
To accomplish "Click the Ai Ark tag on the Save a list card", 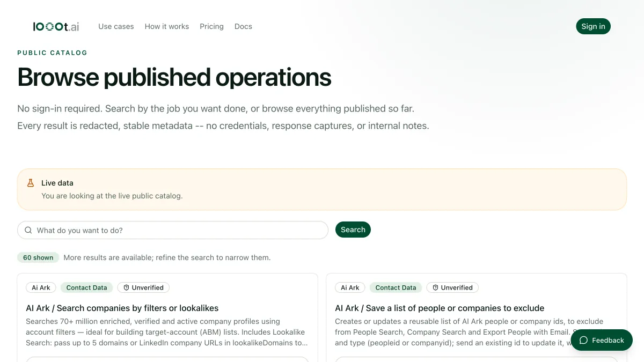I will coord(350,287).
